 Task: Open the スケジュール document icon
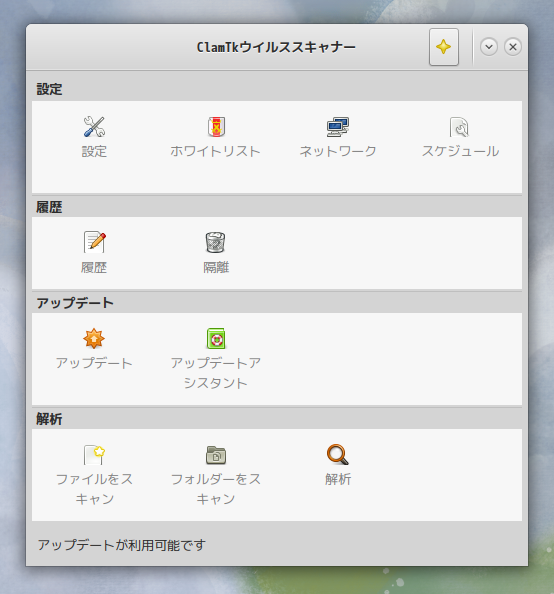click(x=459, y=127)
